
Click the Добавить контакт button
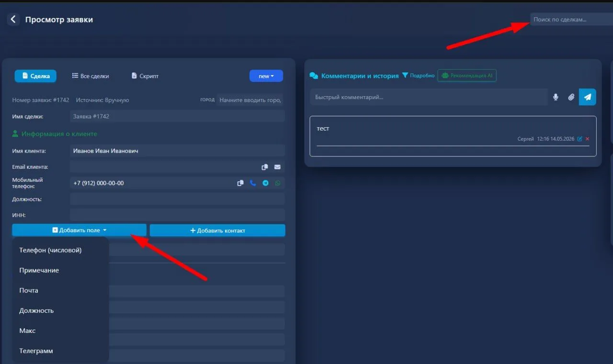(217, 230)
